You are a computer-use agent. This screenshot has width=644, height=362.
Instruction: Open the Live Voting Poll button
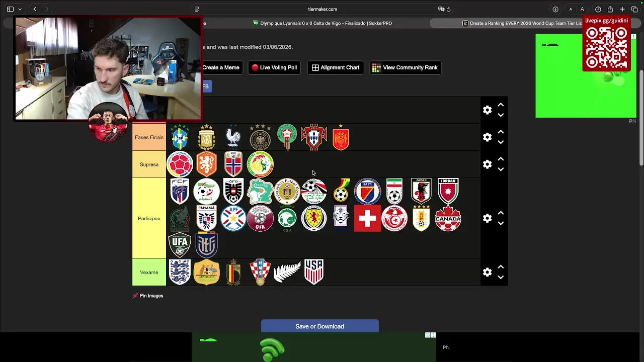[274, 67]
